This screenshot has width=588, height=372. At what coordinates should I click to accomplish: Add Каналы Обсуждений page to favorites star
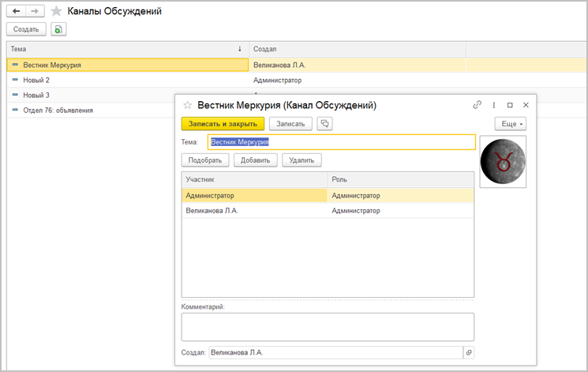pyautogui.click(x=56, y=11)
